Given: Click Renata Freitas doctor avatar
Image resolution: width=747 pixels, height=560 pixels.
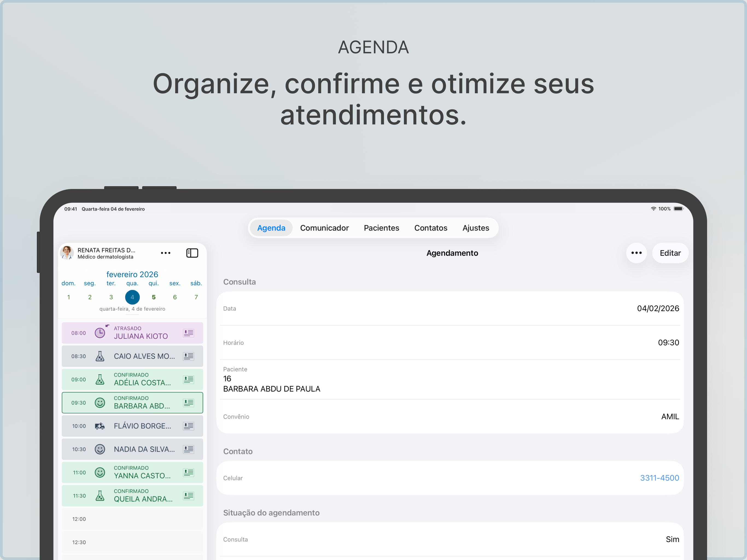Looking at the screenshot, I should click(67, 253).
